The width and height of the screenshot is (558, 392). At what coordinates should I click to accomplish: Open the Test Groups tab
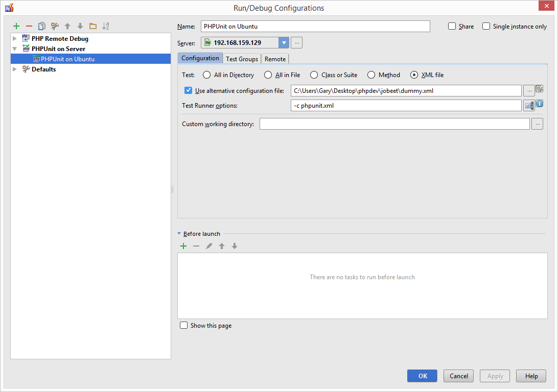pos(242,59)
